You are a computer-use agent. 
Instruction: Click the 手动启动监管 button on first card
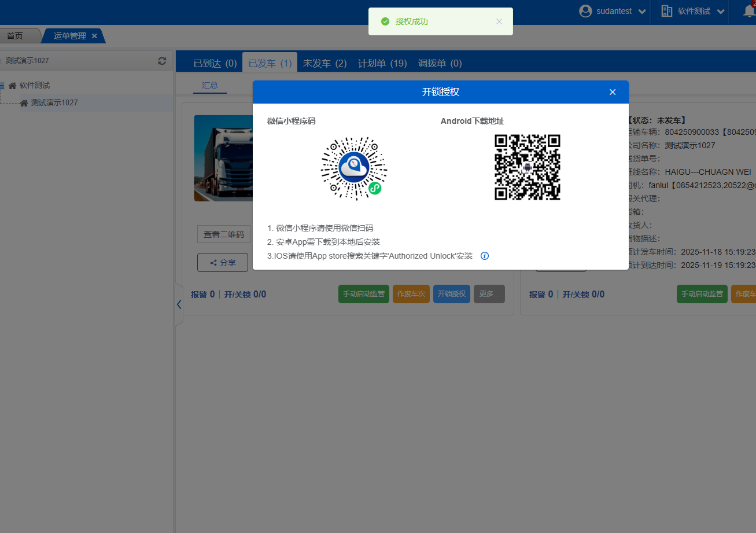click(x=364, y=294)
